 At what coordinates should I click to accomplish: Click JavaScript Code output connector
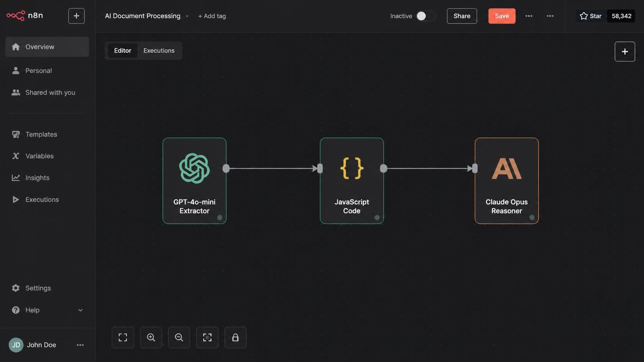tap(384, 168)
